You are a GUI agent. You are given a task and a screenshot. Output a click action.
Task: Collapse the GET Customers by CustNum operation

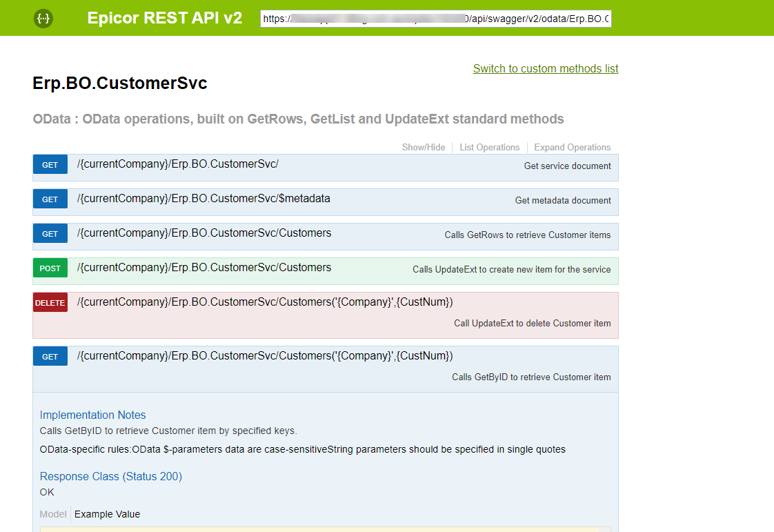[265, 355]
